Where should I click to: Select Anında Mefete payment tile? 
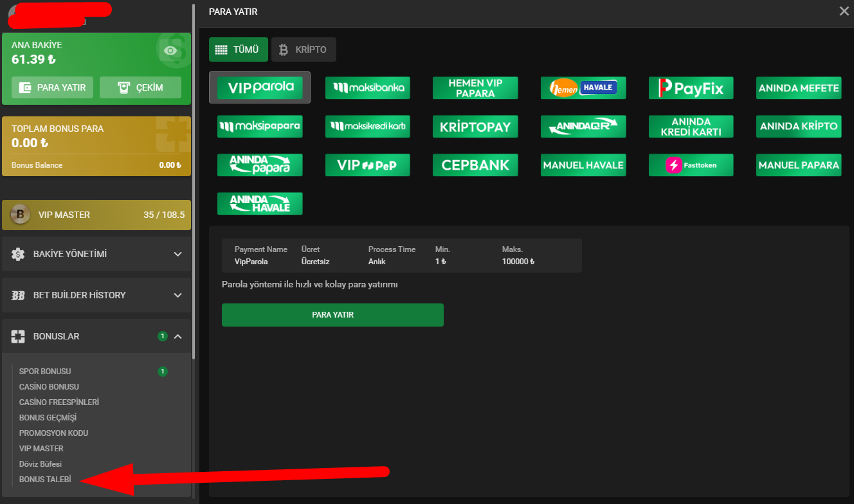point(799,88)
